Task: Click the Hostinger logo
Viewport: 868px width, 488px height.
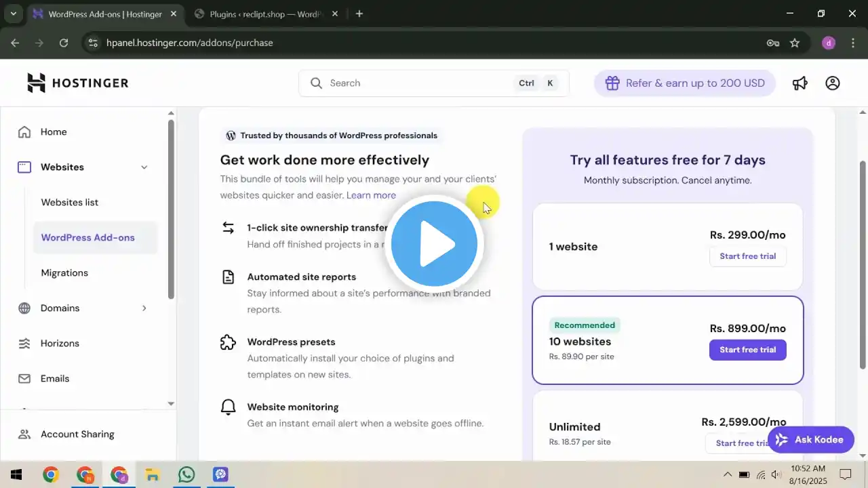Action: pyautogui.click(x=77, y=83)
